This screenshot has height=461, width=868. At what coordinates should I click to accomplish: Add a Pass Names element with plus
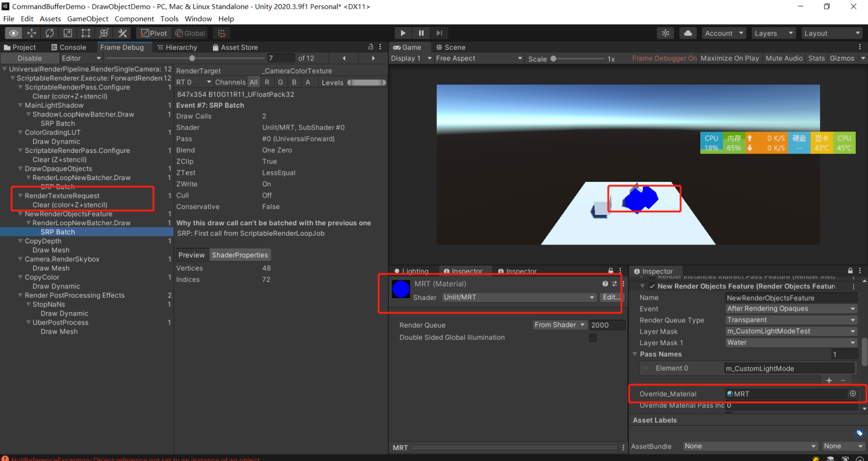click(x=829, y=380)
